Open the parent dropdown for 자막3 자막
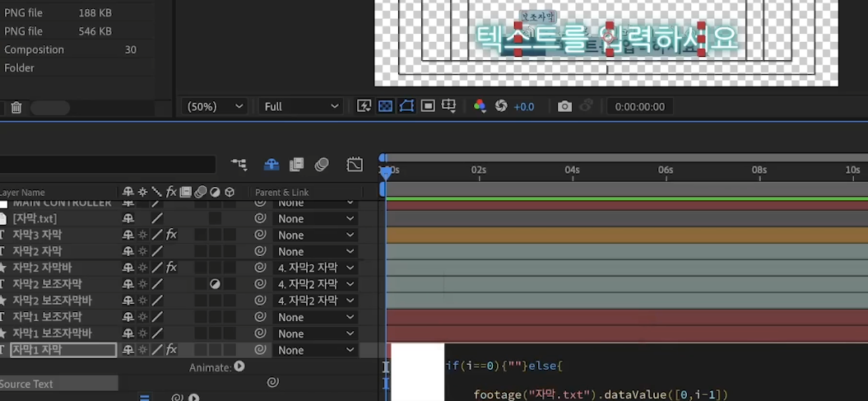 315,235
